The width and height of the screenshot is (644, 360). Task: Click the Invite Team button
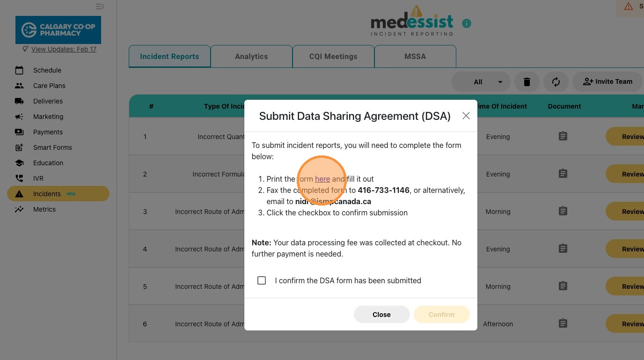coord(607,82)
